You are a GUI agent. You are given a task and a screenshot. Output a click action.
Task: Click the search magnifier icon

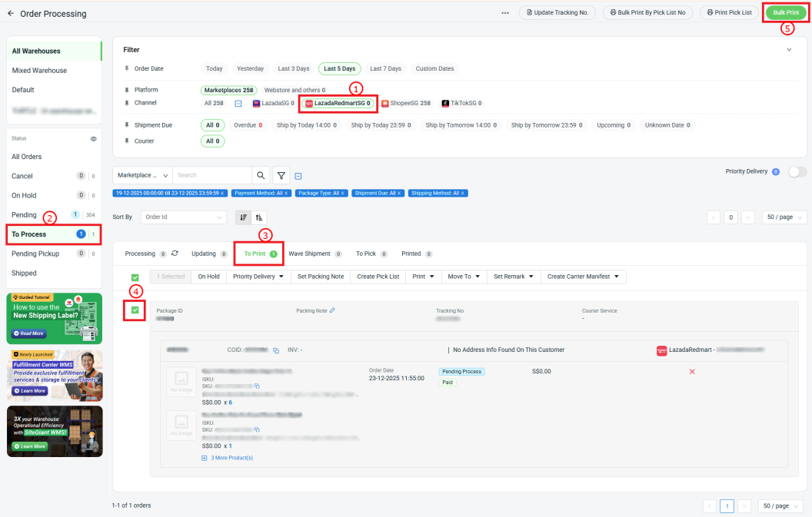point(261,175)
